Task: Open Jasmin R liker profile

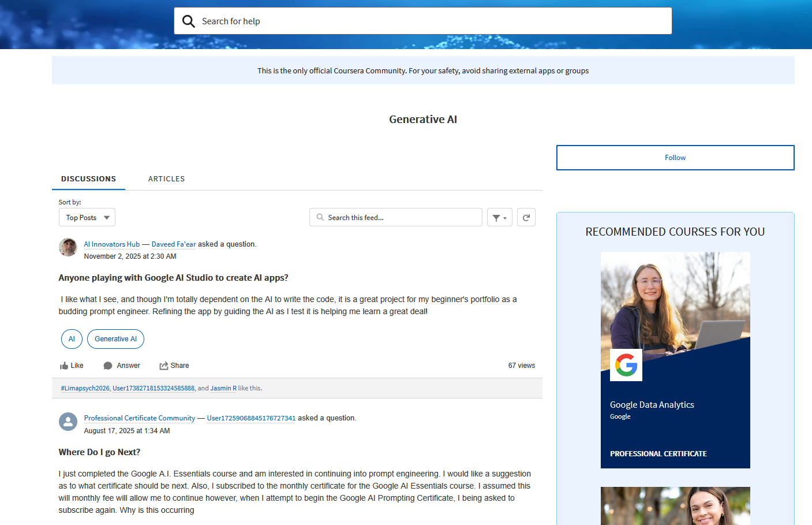Action: [223, 388]
